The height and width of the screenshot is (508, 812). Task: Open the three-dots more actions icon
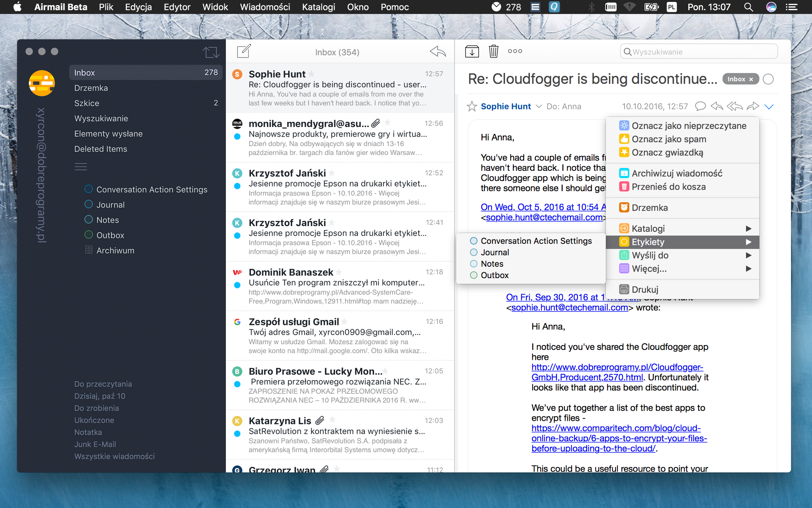click(x=515, y=52)
